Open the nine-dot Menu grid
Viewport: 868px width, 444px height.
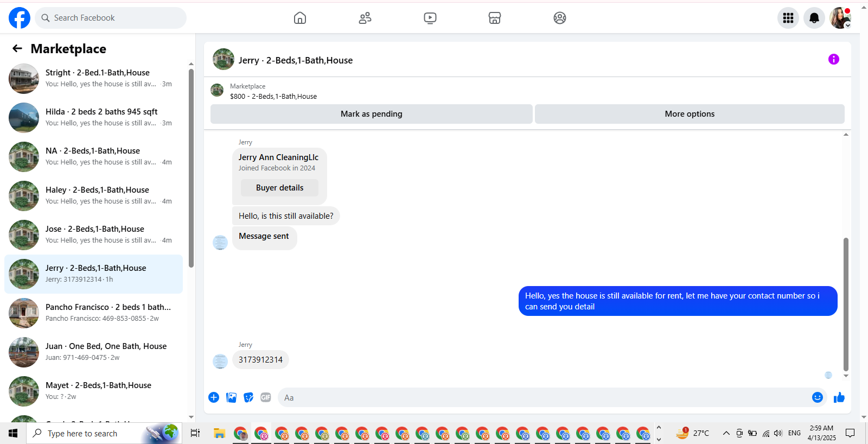pos(788,18)
